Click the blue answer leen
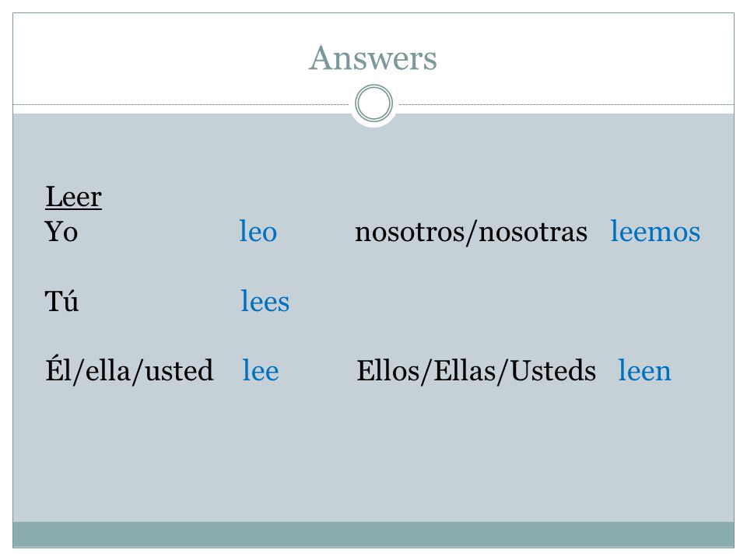This screenshot has width=747, height=560. click(644, 370)
